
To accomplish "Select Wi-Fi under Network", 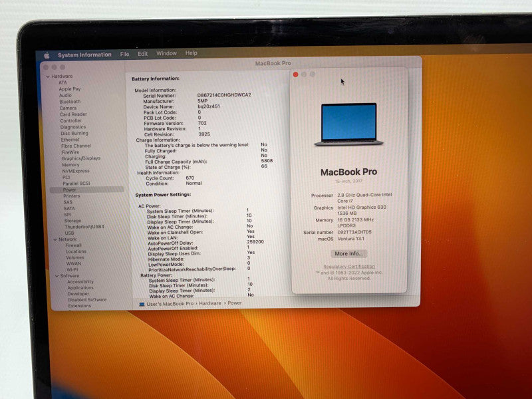I will (72, 270).
